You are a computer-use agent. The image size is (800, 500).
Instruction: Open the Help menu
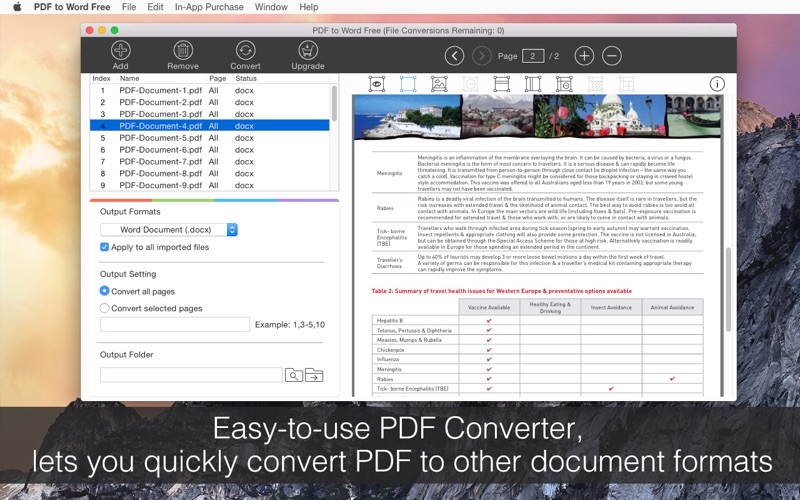point(309,7)
